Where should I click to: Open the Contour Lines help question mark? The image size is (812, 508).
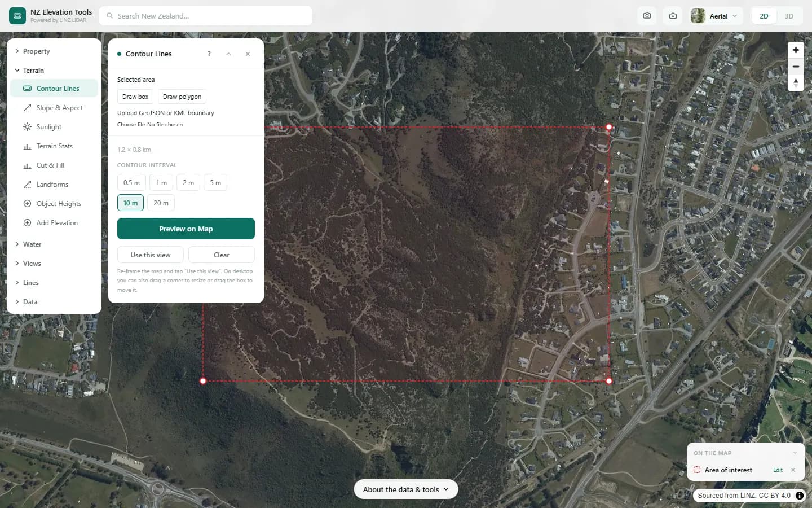[209, 54]
